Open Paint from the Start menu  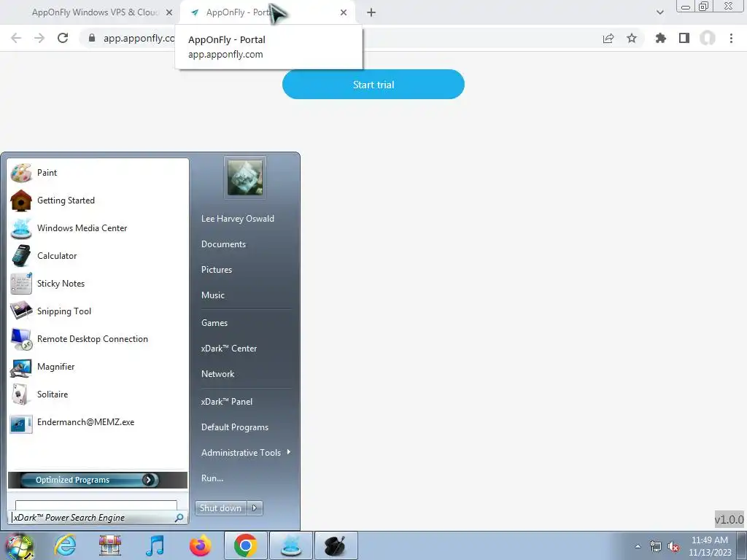point(98,173)
